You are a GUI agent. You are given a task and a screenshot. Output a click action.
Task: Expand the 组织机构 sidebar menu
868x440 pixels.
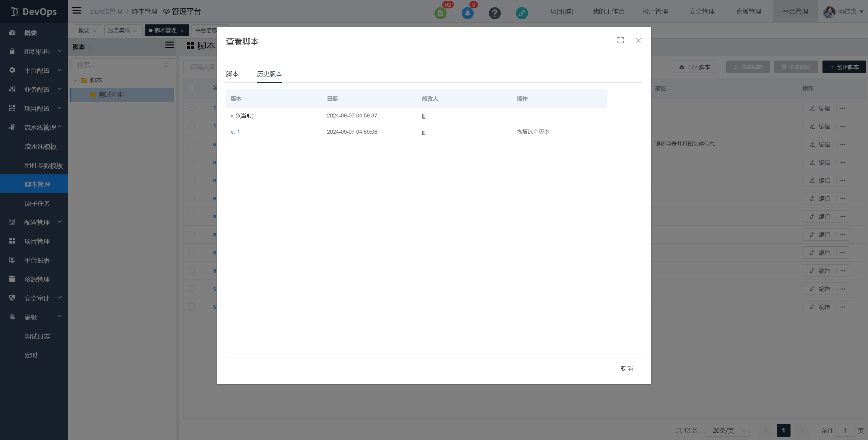click(x=36, y=51)
